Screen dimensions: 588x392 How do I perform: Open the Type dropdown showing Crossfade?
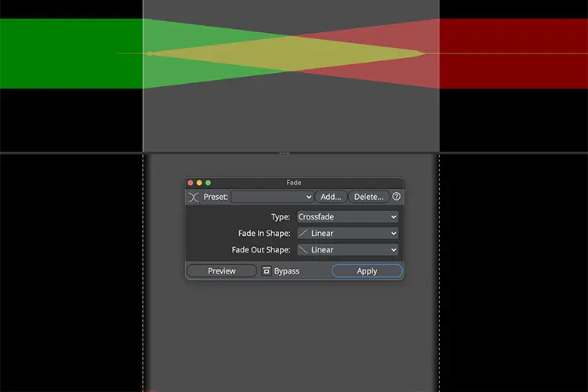[347, 217]
